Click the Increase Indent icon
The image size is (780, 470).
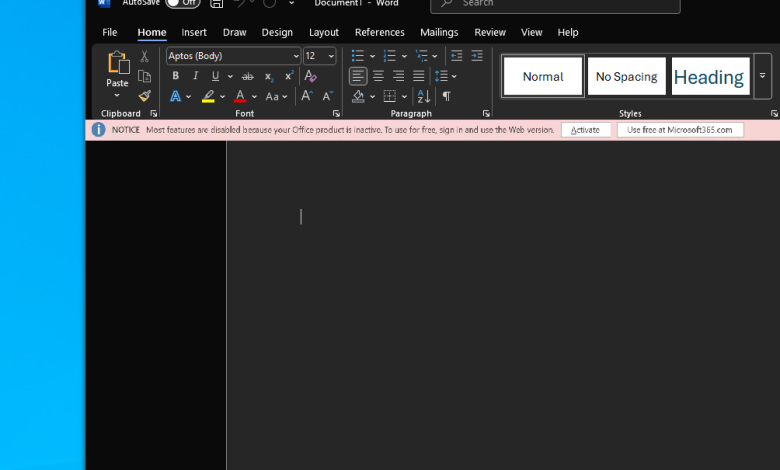click(x=477, y=56)
